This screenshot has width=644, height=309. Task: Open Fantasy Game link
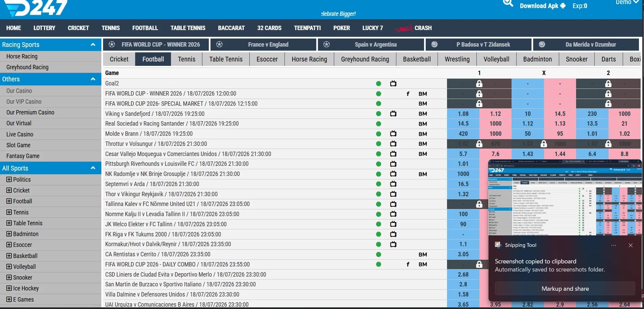(x=23, y=156)
